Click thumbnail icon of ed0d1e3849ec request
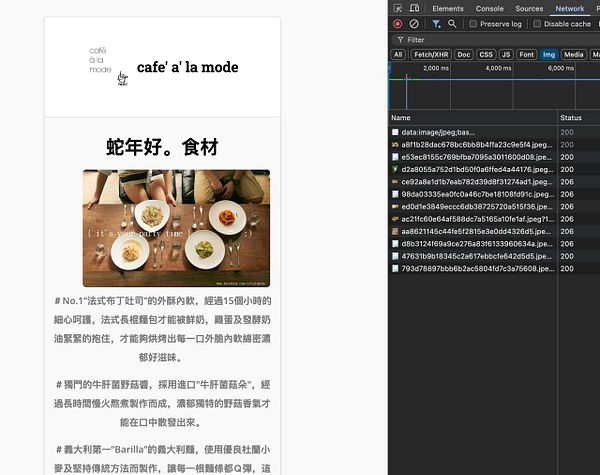 tap(395, 207)
